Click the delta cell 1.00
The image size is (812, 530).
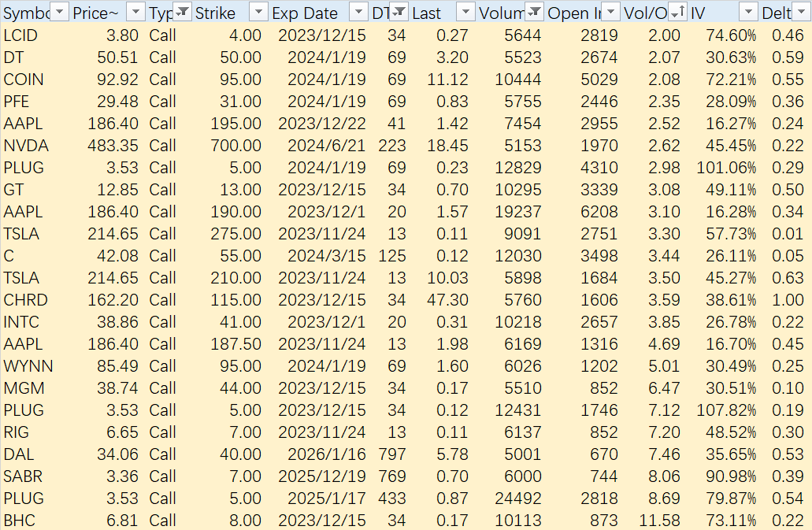(x=788, y=300)
